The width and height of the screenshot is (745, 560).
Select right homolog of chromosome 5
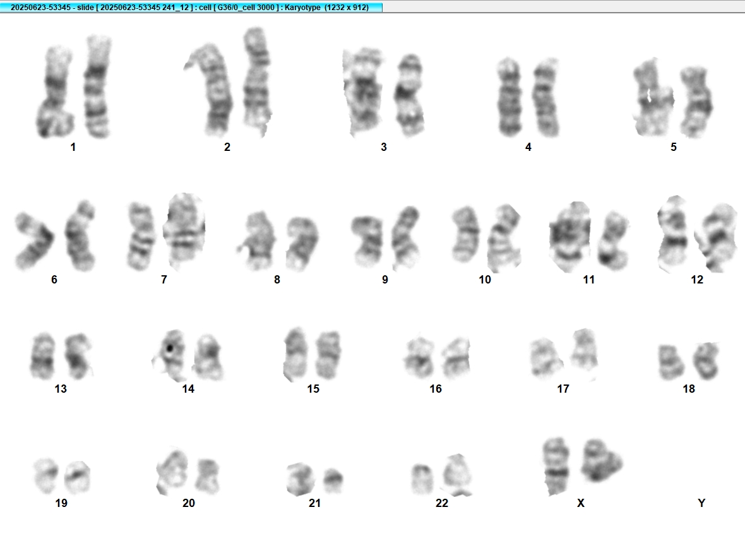point(696,102)
